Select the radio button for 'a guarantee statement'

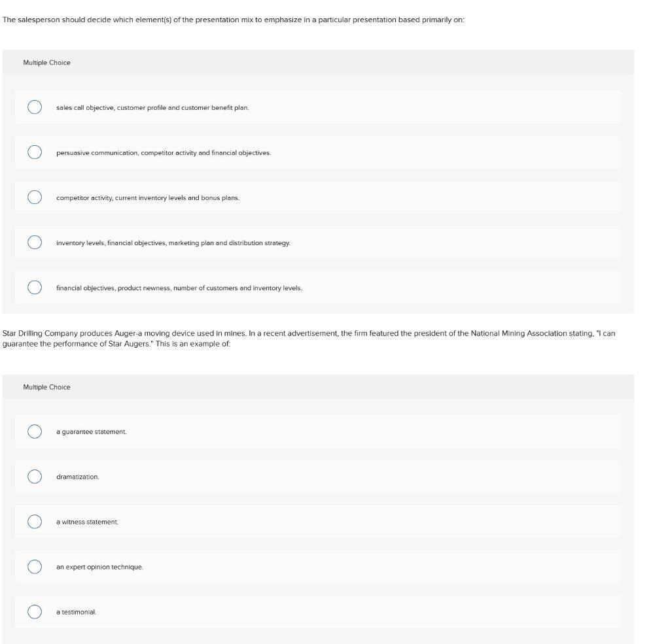(x=33, y=430)
